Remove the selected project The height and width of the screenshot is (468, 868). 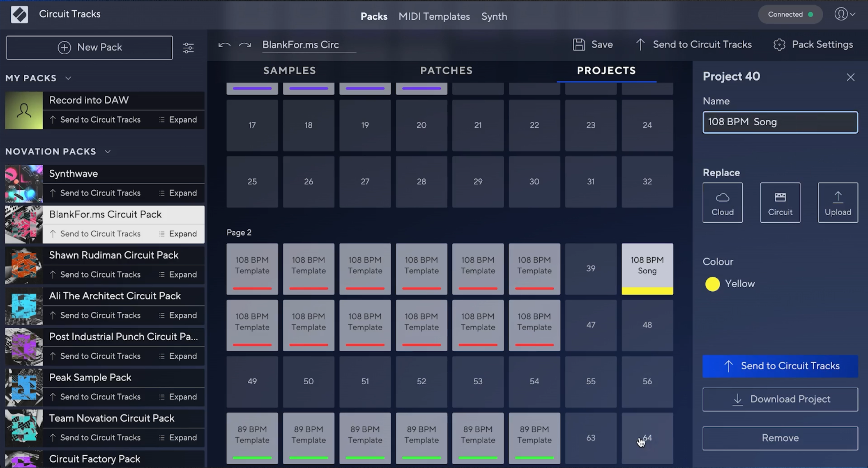pos(780,438)
